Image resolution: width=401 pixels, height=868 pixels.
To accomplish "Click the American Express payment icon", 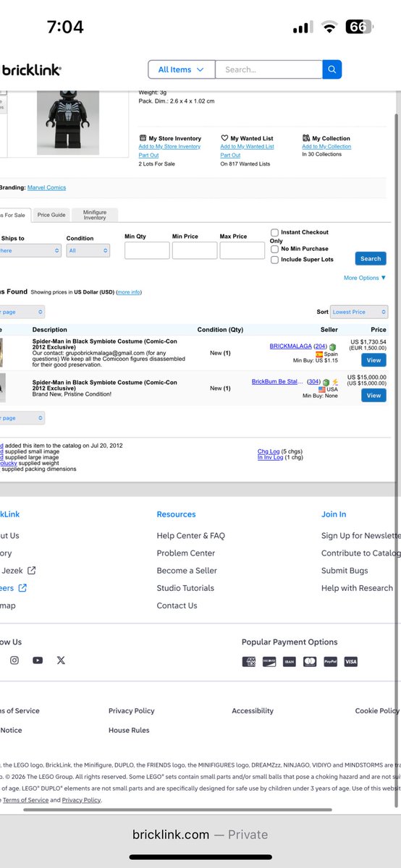I will click(x=248, y=662).
